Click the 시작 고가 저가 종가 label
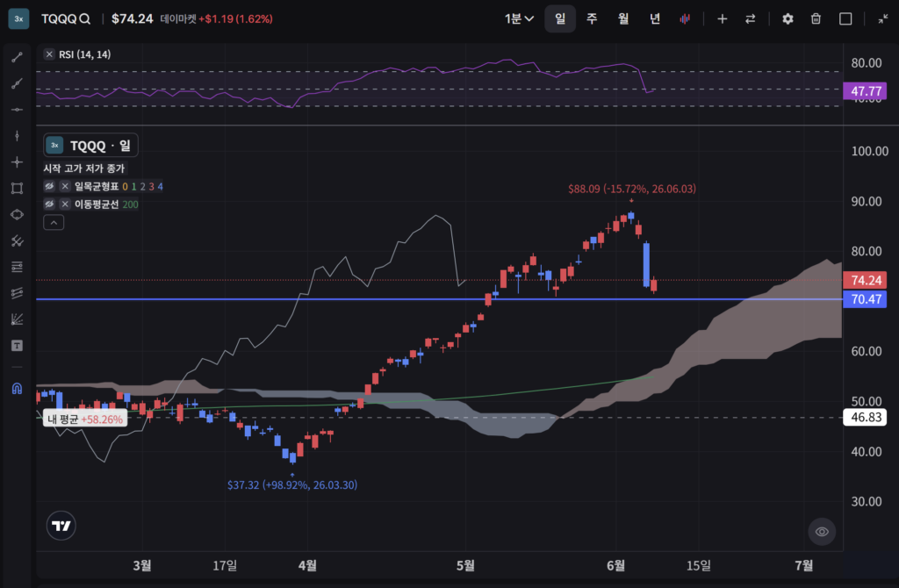The height and width of the screenshot is (588, 899). [83, 169]
